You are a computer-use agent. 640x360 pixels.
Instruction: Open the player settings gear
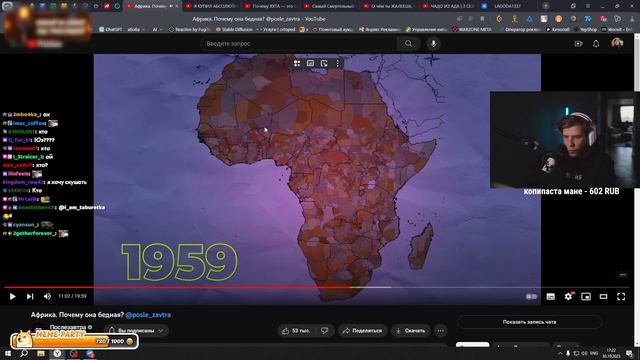pyautogui.click(x=568, y=297)
